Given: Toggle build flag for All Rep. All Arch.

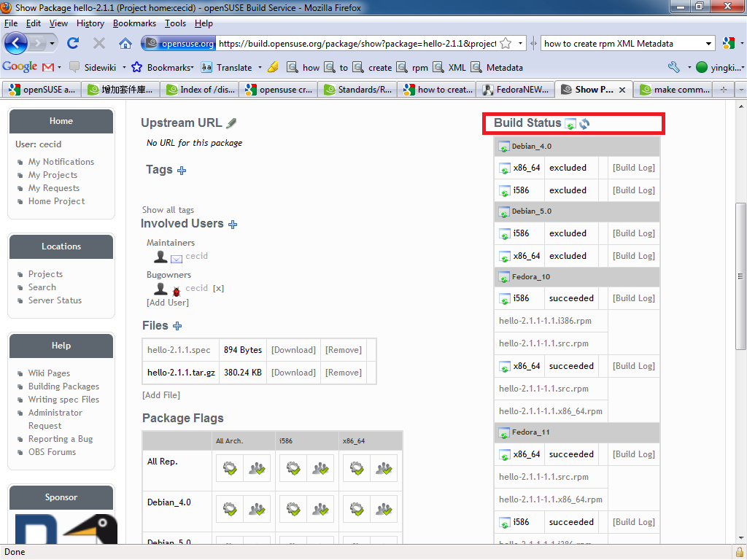Looking at the screenshot, I should pos(230,468).
